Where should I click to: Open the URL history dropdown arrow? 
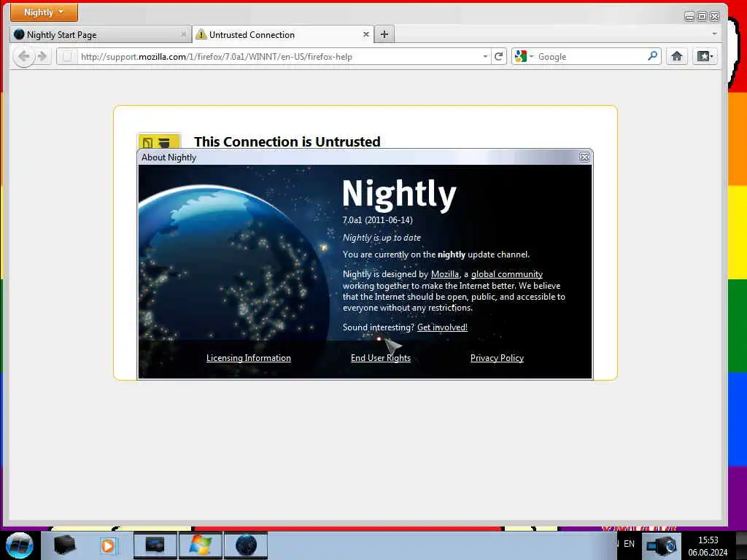click(485, 57)
